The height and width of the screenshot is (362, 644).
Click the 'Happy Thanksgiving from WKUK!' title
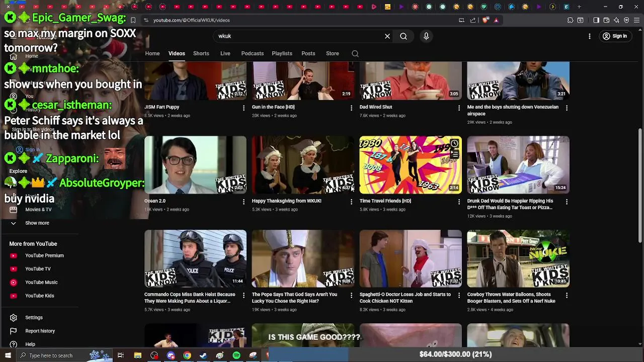[x=286, y=201]
